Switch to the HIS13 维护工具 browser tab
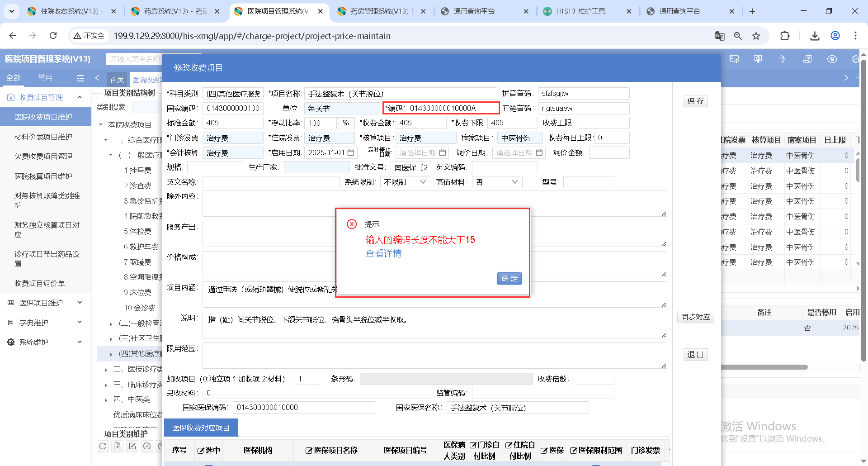Screen dimensions: 868x466 [588, 11]
